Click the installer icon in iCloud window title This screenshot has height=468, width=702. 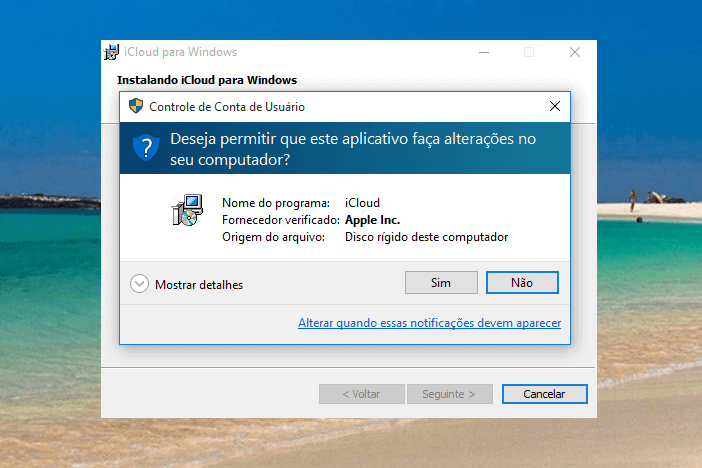111,52
